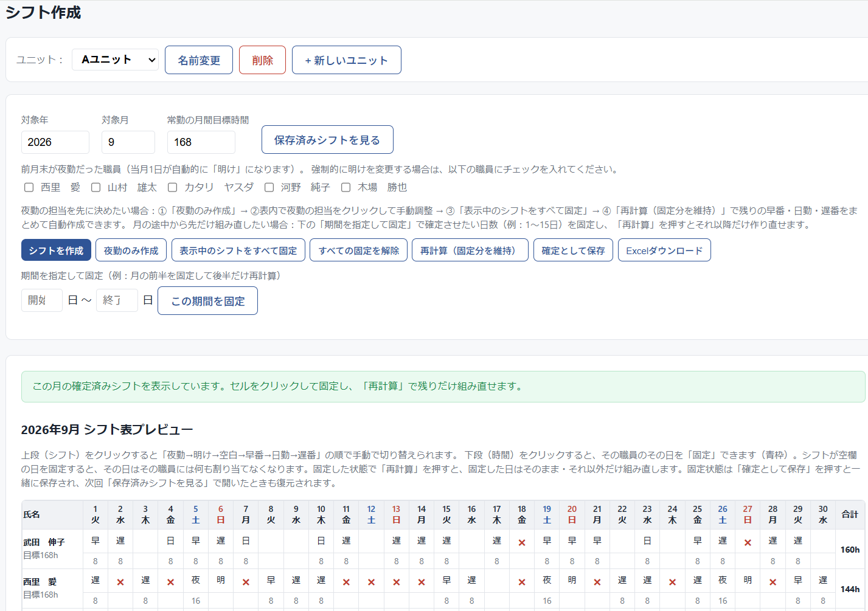Click 武田 伸子's day 18 × mark

pyautogui.click(x=522, y=542)
